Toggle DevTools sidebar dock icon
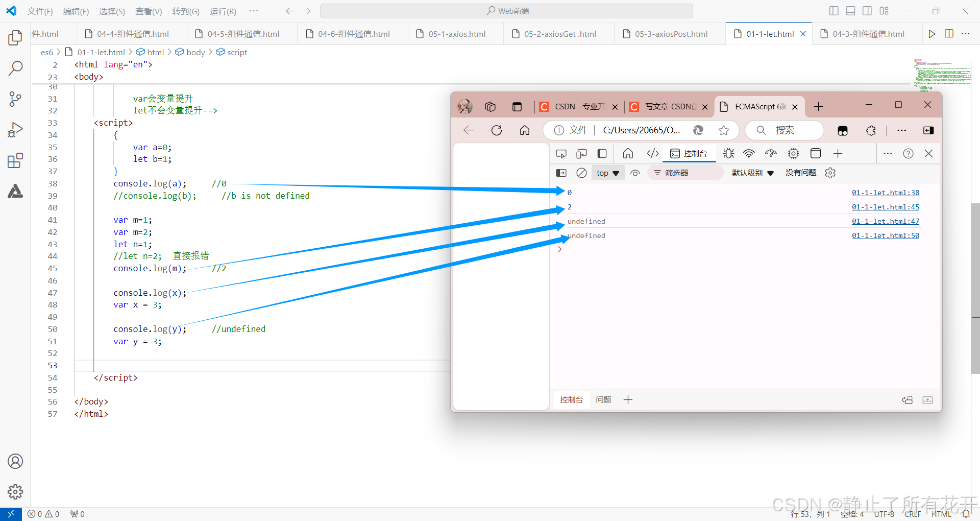This screenshot has height=521, width=980. pyautogui.click(x=602, y=154)
